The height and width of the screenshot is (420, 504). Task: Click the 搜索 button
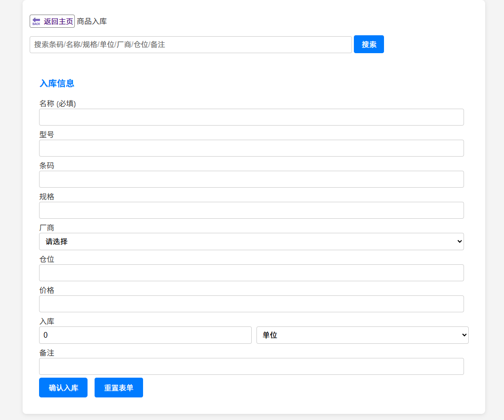[368, 44]
